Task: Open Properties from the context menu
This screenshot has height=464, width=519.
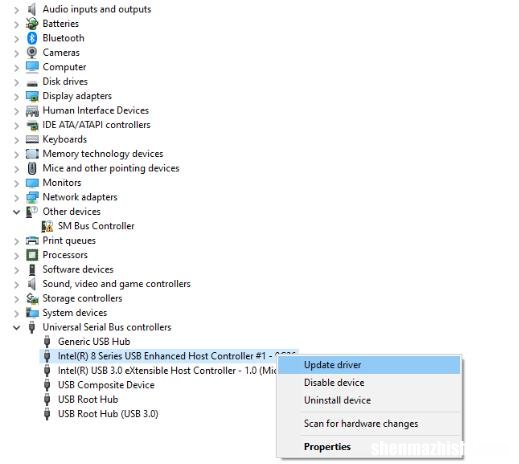Action: [327, 447]
